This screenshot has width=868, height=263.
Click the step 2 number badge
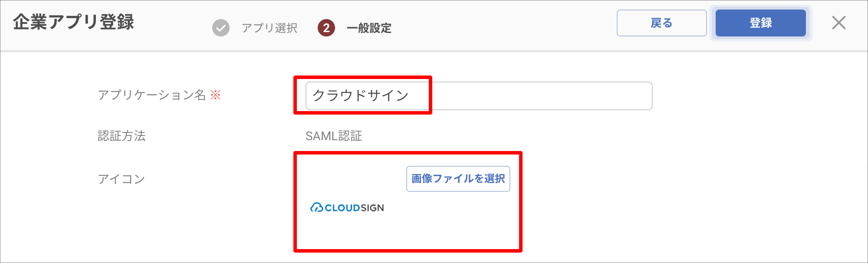tap(326, 28)
